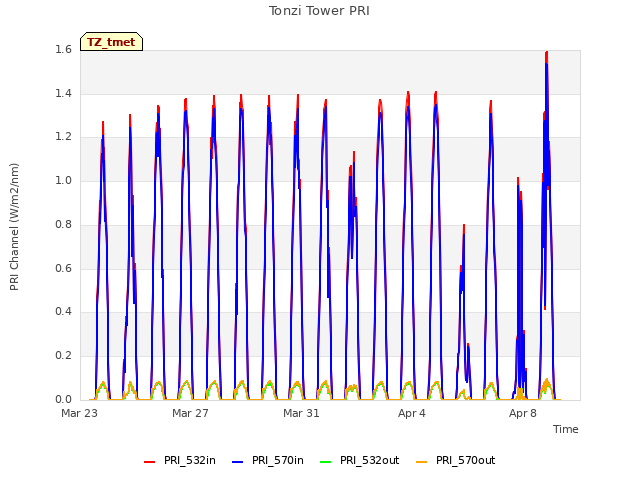
Task: Click the green PRI_532out legend swatch
Action: click(x=326, y=462)
